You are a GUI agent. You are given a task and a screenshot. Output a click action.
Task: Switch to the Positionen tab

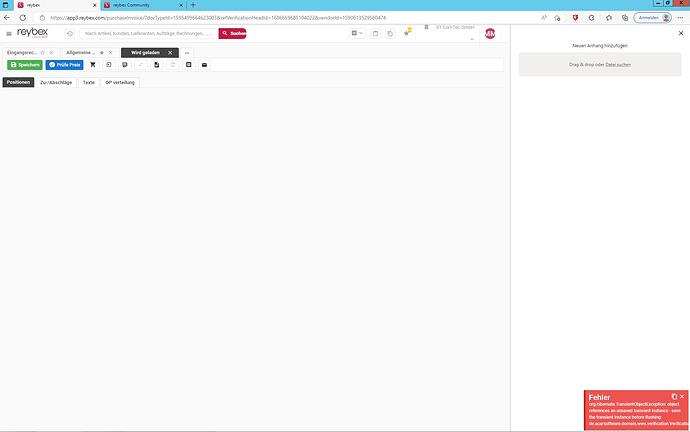[x=18, y=82]
